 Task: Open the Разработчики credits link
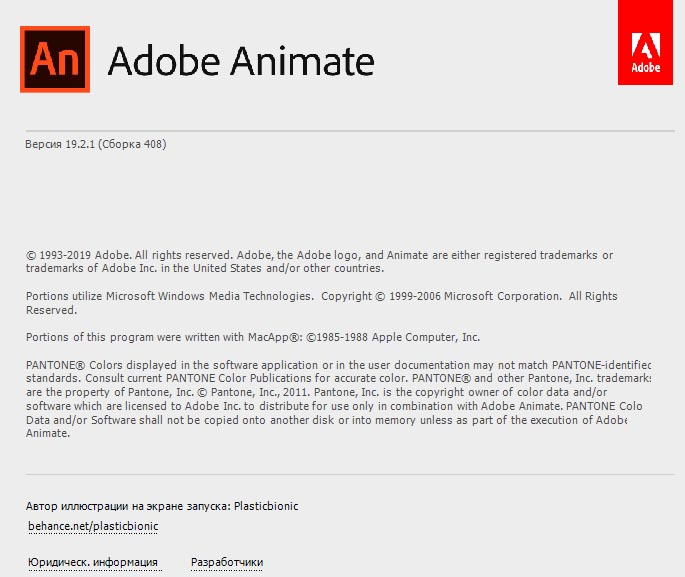(x=227, y=562)
